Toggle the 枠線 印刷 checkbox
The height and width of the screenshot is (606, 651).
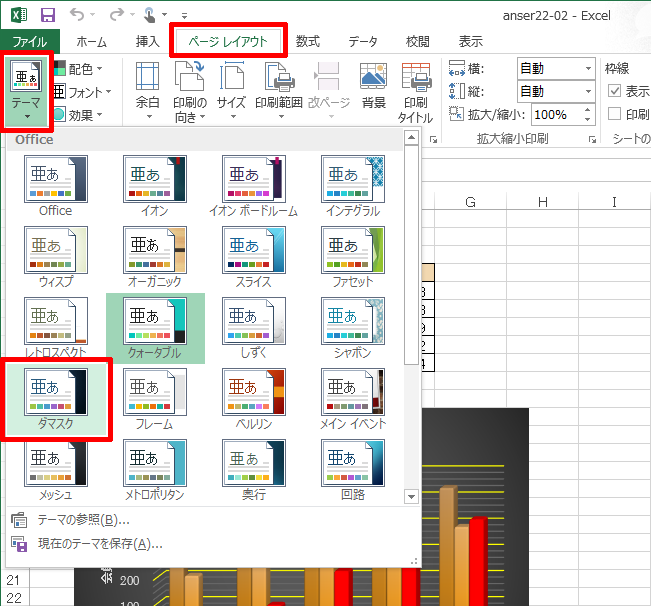pos(614,113)
